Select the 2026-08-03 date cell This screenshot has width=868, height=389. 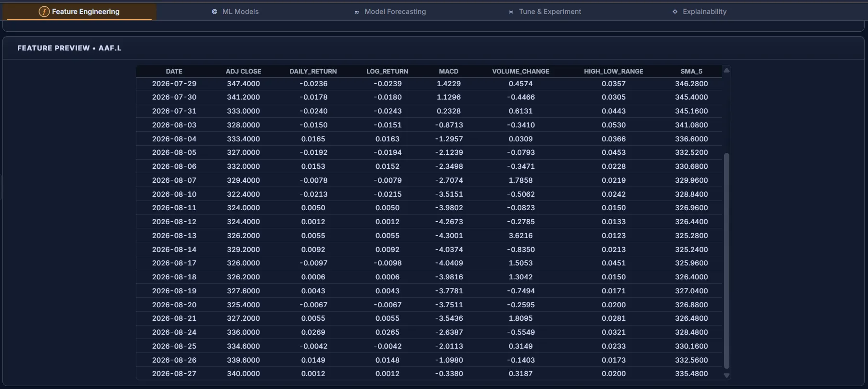coord(174,125)
